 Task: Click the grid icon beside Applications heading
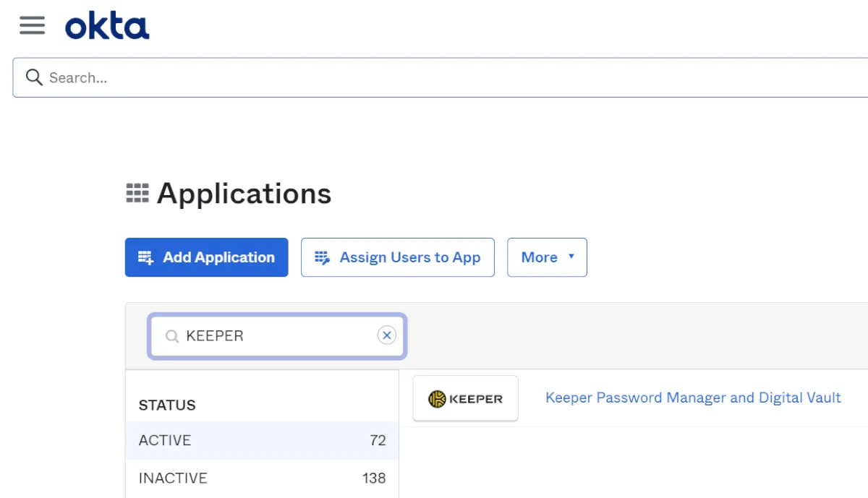137,193
